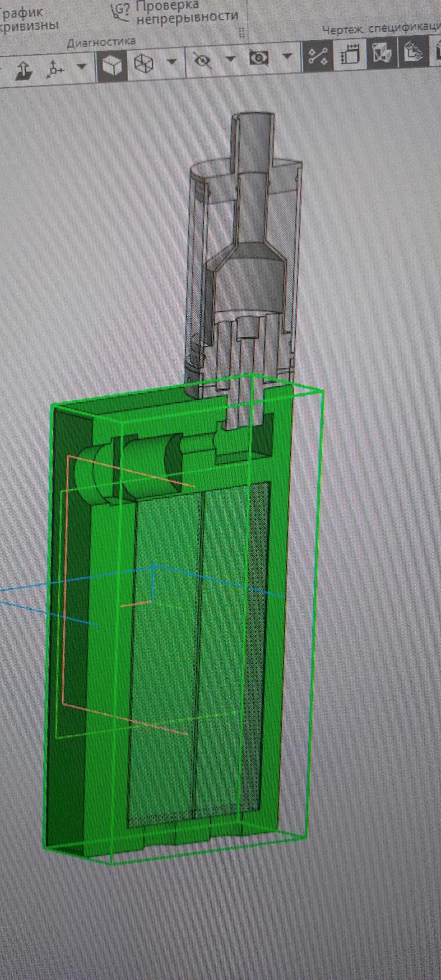441x980 pixels.
Task: Switch to wireframe cube display mode
Action: pos(144,64)
